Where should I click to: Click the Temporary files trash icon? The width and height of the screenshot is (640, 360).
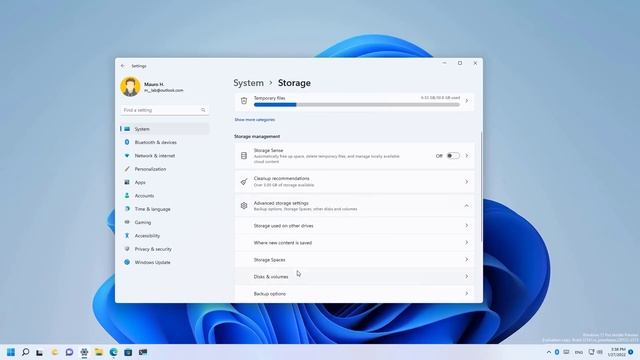[244, 101]
